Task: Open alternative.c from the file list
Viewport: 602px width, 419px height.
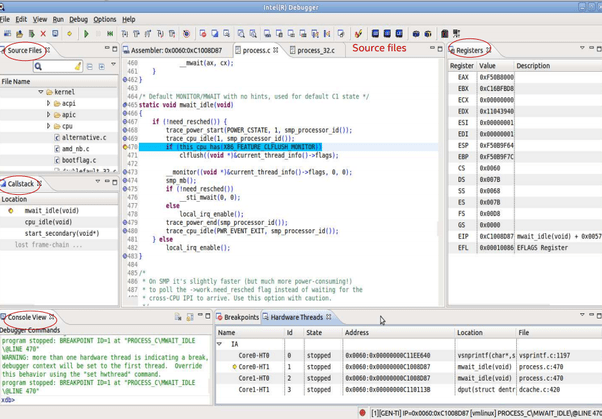Action: [x=84, y=137]
